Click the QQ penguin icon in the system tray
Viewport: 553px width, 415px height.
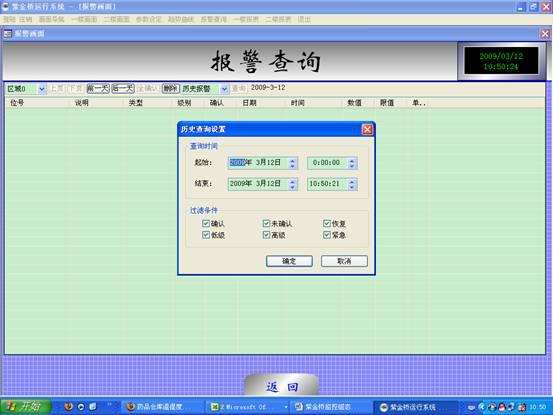(502, 407)
